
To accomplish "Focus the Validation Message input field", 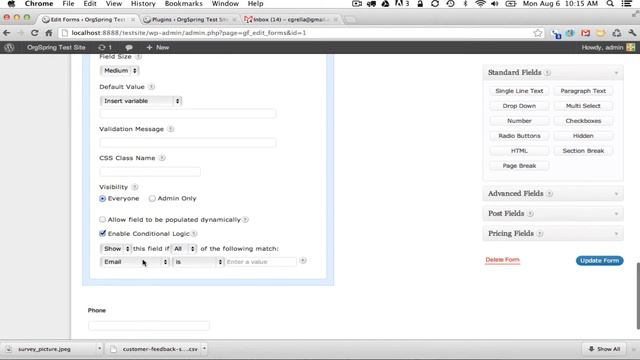I will point(188,142).
